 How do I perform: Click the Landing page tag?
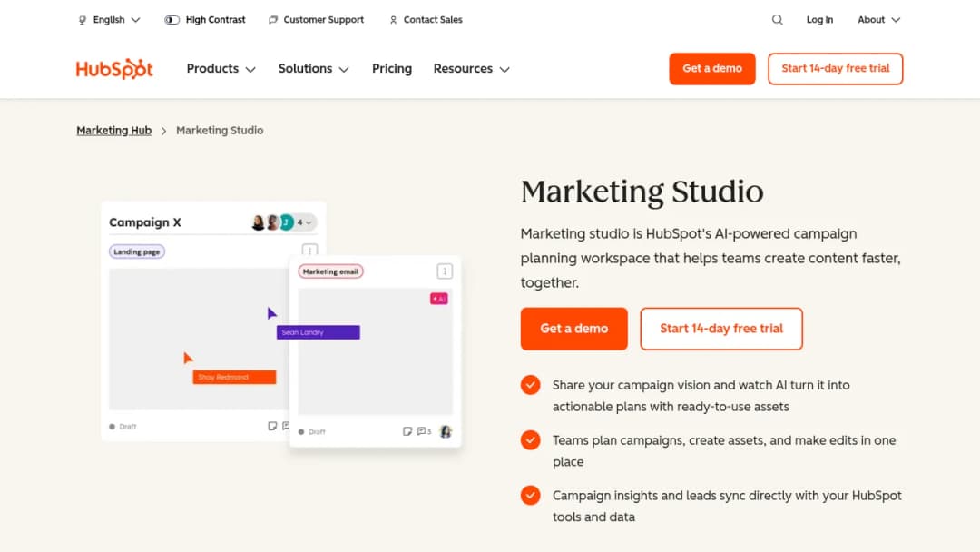point(137,251)
